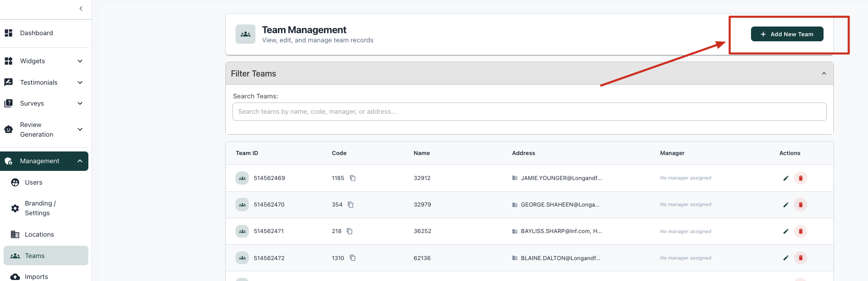Click the Add New Team button

coord(787,34)
